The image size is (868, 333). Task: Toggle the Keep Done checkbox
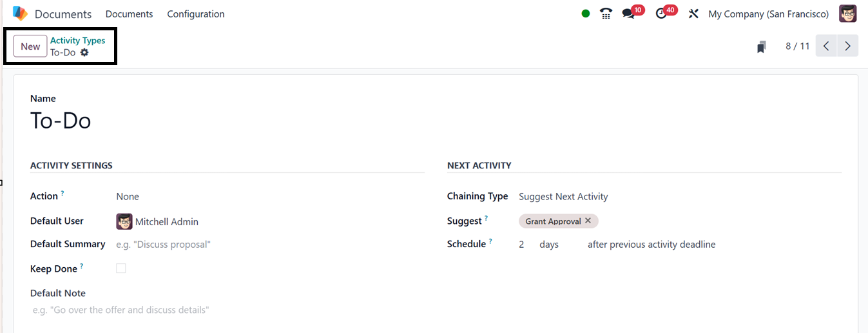(x=121, y=268)
